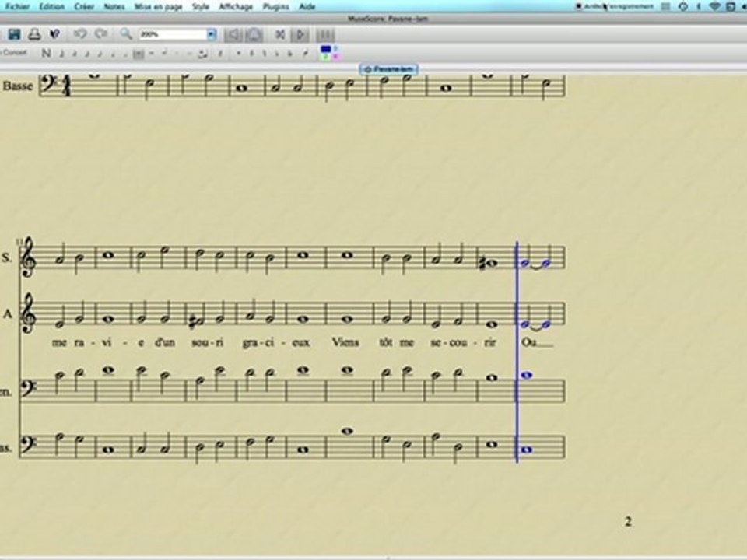The height and width of the screenshot is (560, 747).
Task: Undo the last action
Action: click(x=79, y=34)
